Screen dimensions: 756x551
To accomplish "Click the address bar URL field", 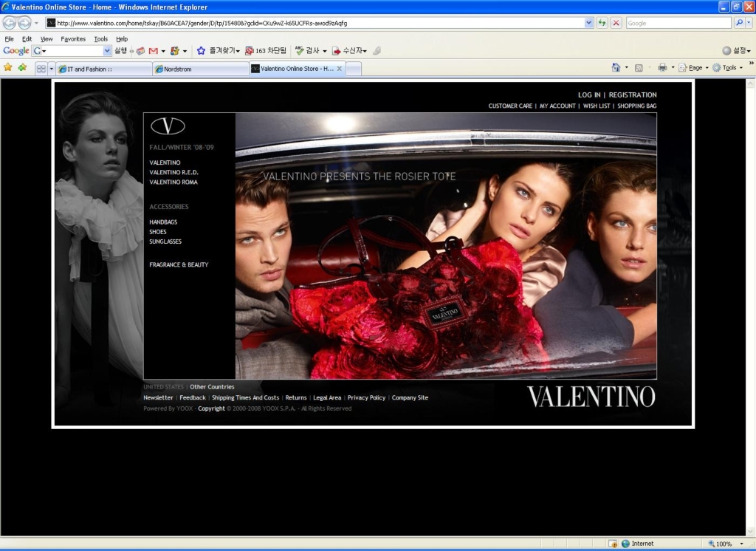I will pyautogui.click(x=315, y=23).
